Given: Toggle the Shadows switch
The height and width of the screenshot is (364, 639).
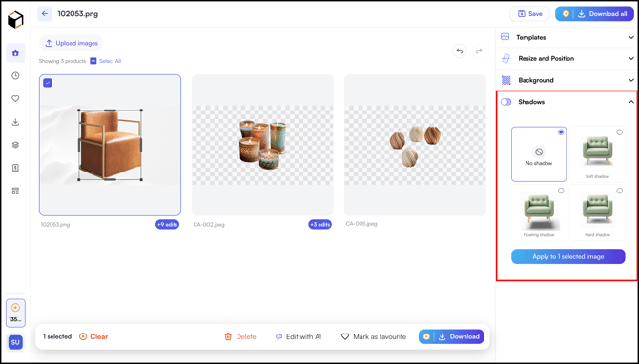Looking at the screenshot, I should tap(506, 102).
